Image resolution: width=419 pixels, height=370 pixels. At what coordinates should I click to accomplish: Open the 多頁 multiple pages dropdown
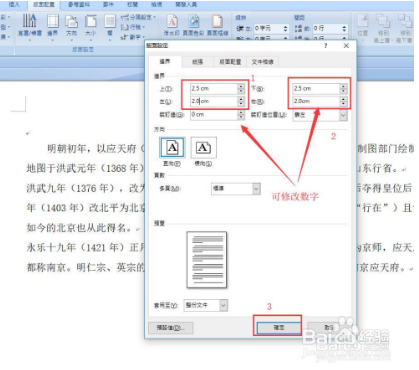pyautogui.click(x=236, y=189)
